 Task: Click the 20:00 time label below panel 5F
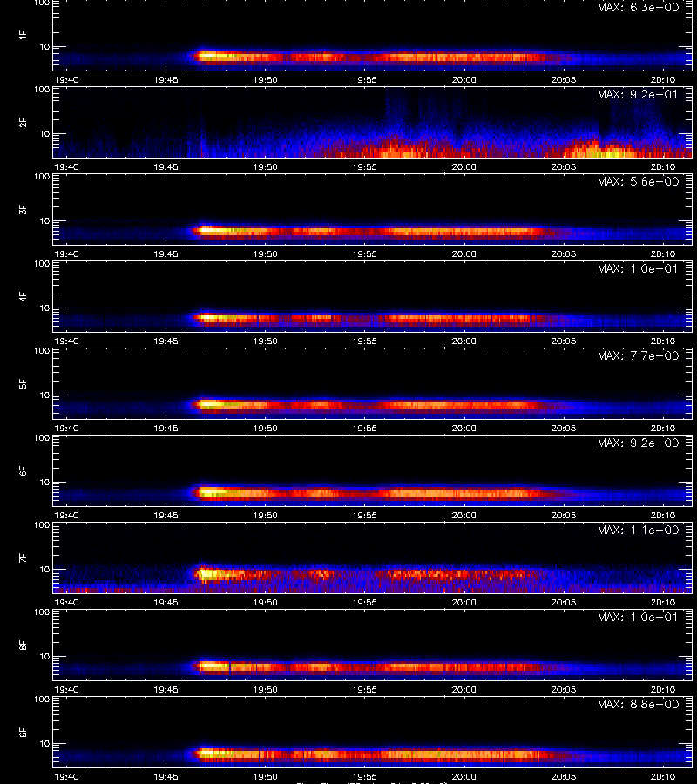464,428
